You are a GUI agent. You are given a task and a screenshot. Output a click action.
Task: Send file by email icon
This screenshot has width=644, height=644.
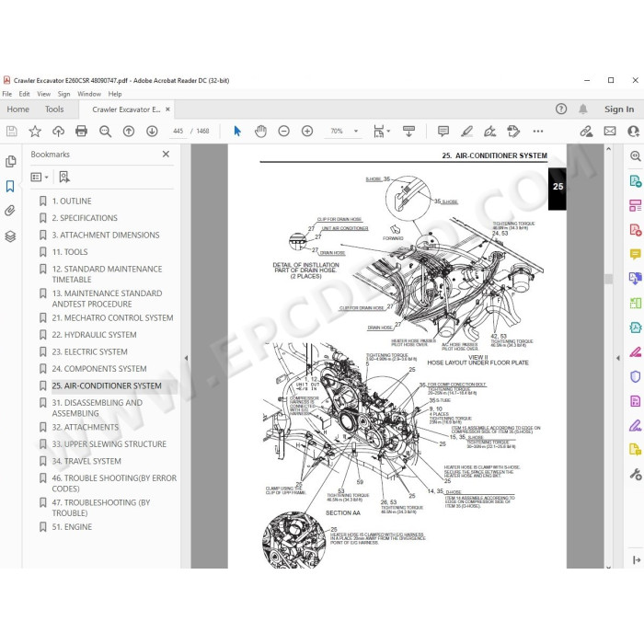click(x=610, y=131)
